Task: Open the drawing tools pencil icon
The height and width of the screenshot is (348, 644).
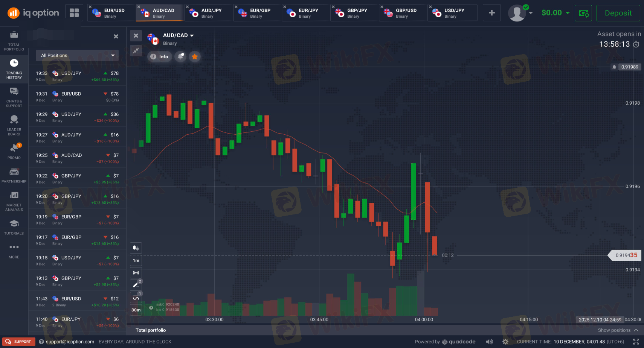Action: [136, 285]
